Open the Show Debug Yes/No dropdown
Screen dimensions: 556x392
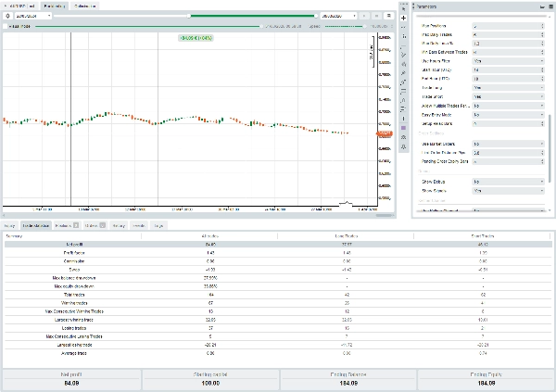[x=510, y=182]
